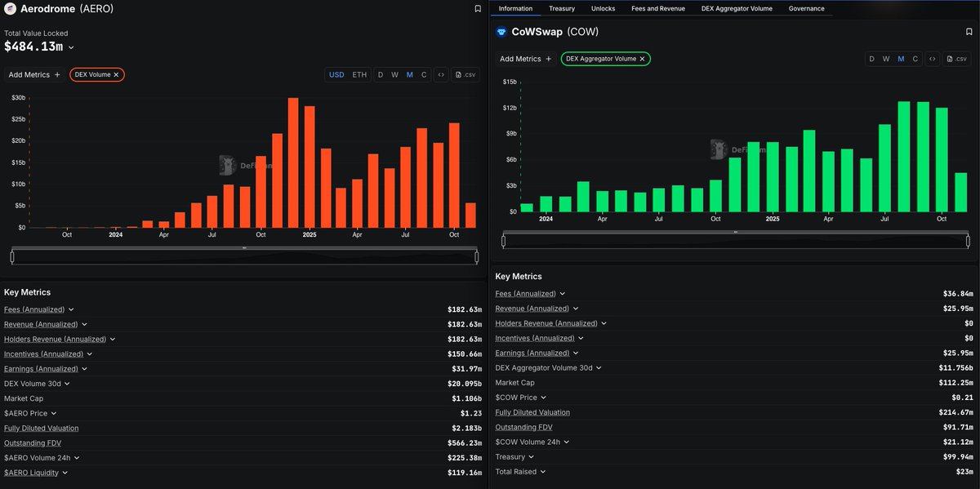
Task: Expand Aerodrome DEX Volume 30d row
Action: [66, 384]
